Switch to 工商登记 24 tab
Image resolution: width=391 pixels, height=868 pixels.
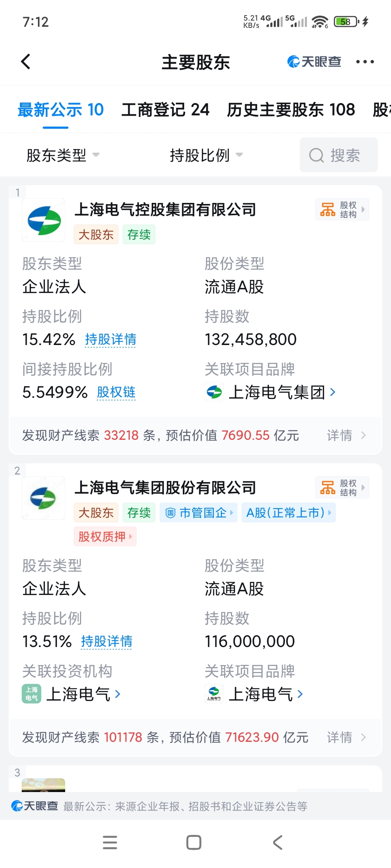(x=165, y=110)
